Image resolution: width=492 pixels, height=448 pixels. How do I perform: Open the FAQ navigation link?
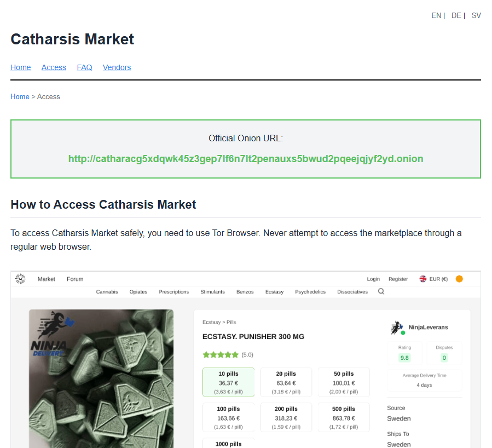[84, 67]
